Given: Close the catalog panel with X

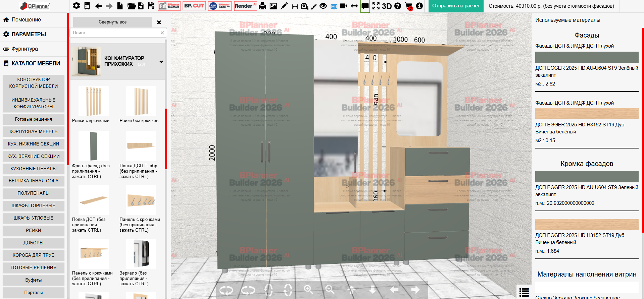Looking at the screenshot, I should [159, 22].
